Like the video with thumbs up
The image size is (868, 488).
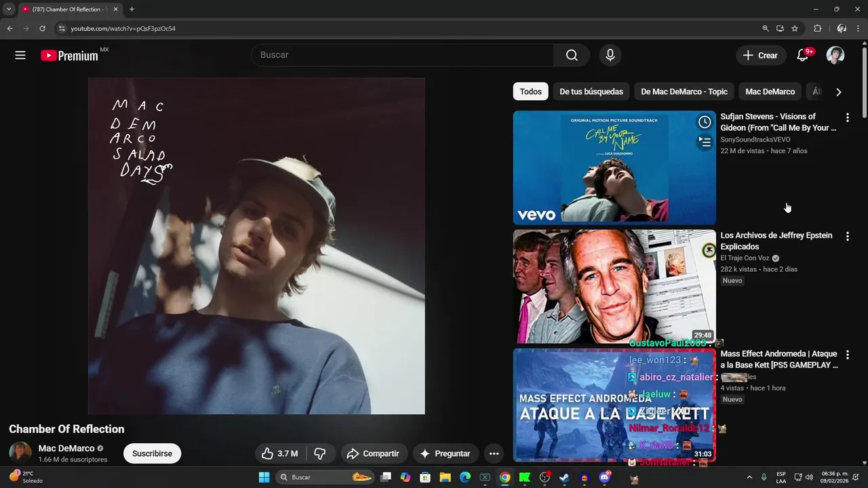click(279, 453)
